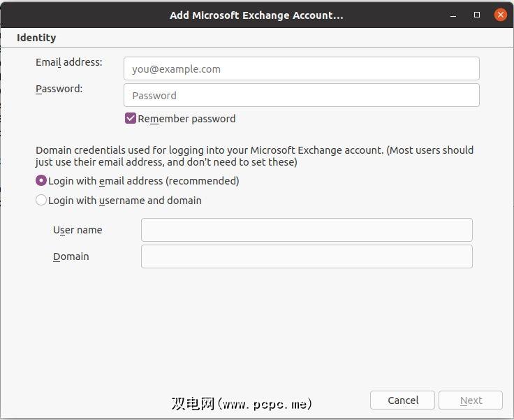Click the User name label
Screen dimensions: 514x420
tap(78, 230)
